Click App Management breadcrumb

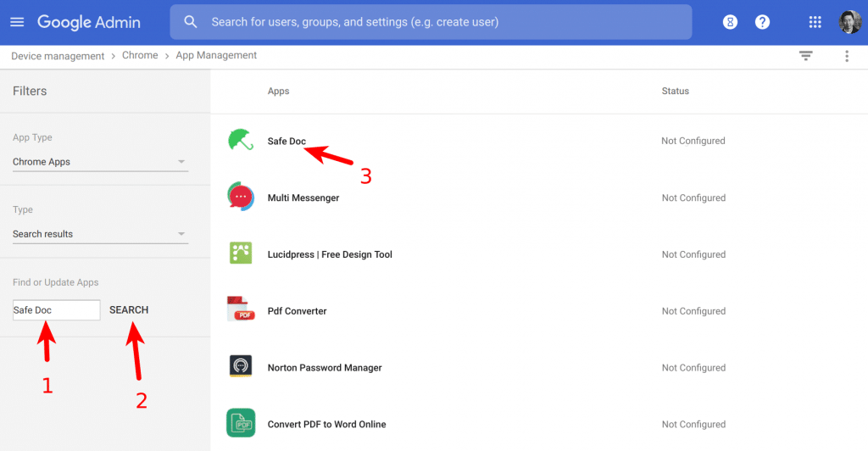tap(216, 55)
